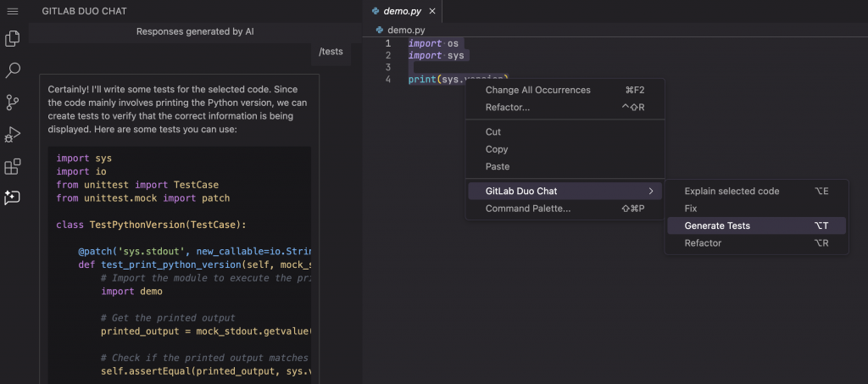The height and width of the screenshot is (384, 868).
Task: Select Generate Tests in the submenu
Action: [x=717, y=226]
